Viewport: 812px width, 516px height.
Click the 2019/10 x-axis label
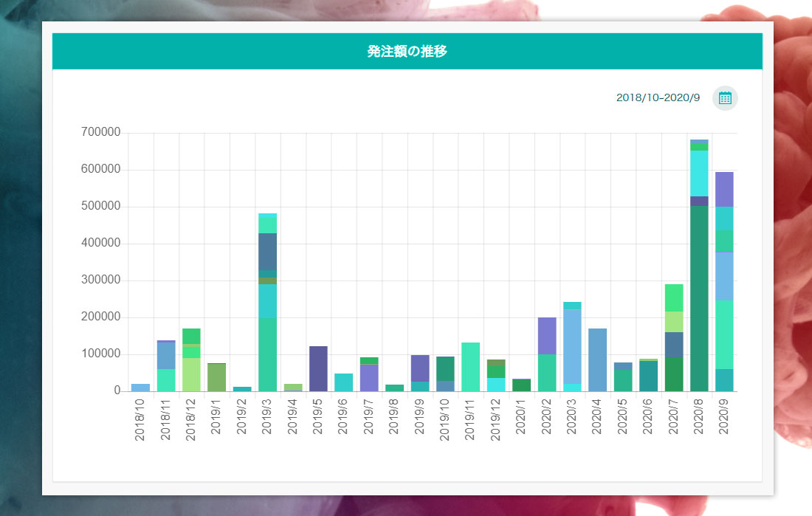(x=444, y=419)
